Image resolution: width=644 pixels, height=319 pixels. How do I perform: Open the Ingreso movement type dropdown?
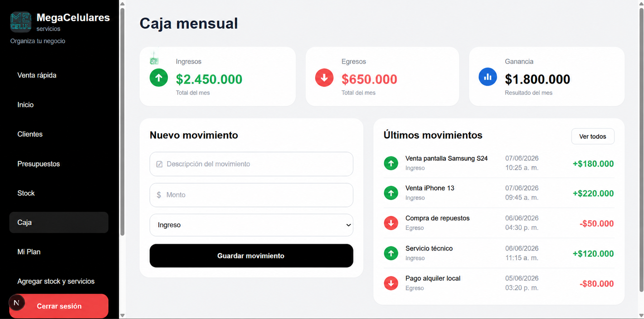[x=251, y=225]
